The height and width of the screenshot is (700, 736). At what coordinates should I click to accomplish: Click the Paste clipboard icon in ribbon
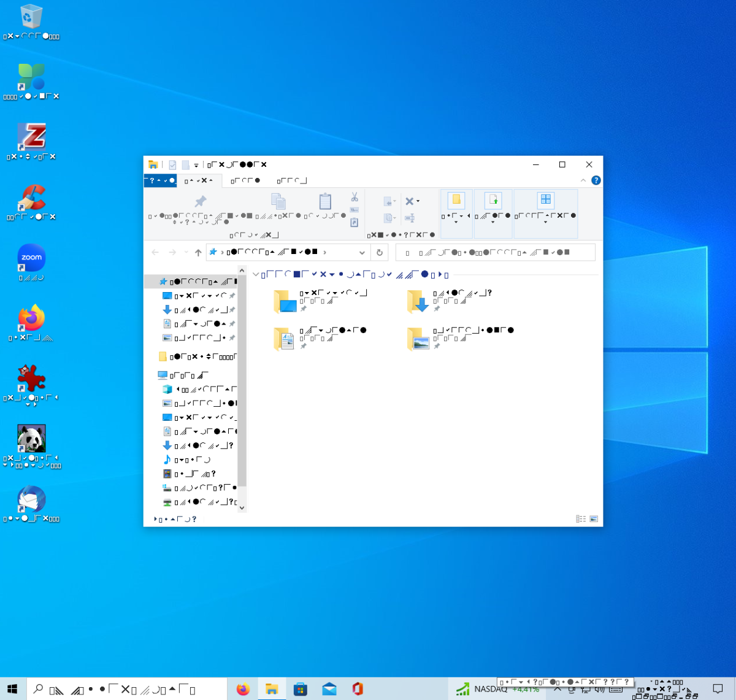click(x=325, y=202)
